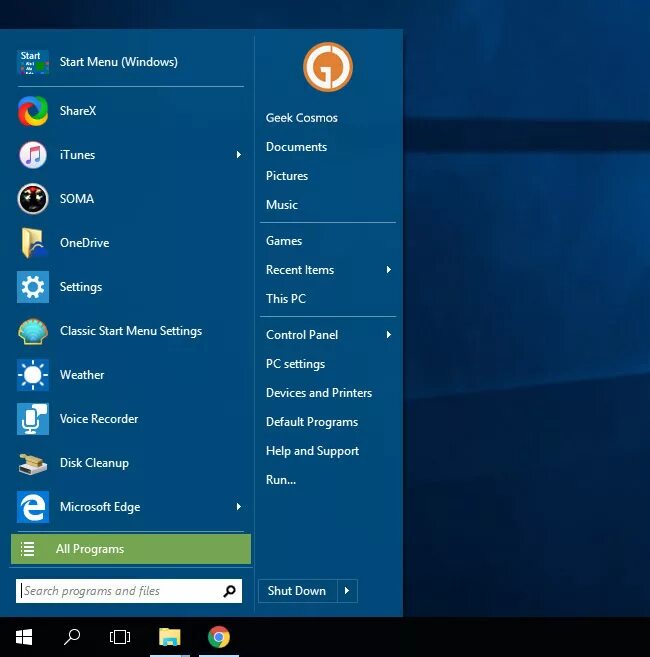This screenshot has height=657, width=650.
Task: Click the Windows Start button on the taskbar
Action: [x=24, y=637]
